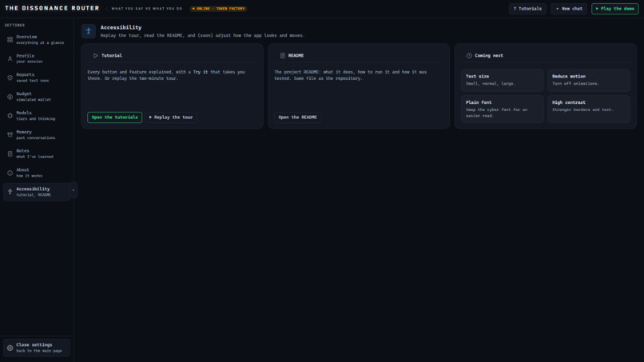
Task: Click the Tutorial card heading
Action: [x=112, y=55]
